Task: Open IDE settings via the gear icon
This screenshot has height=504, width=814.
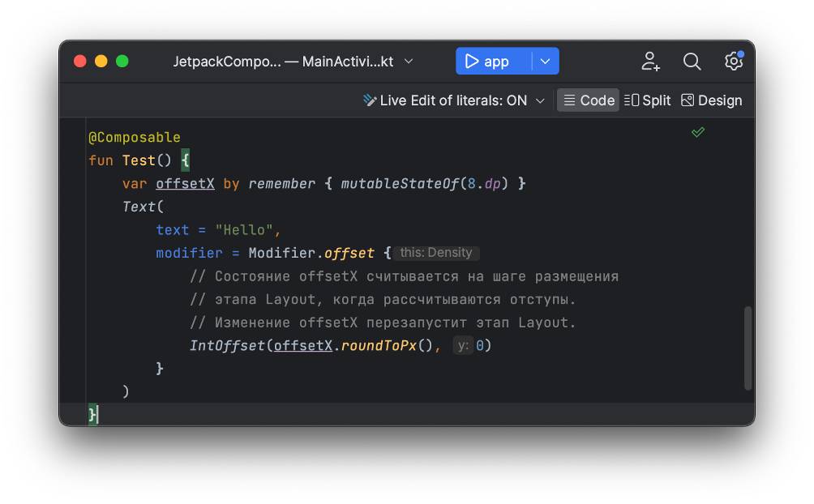Action: [x=733, y=62]
